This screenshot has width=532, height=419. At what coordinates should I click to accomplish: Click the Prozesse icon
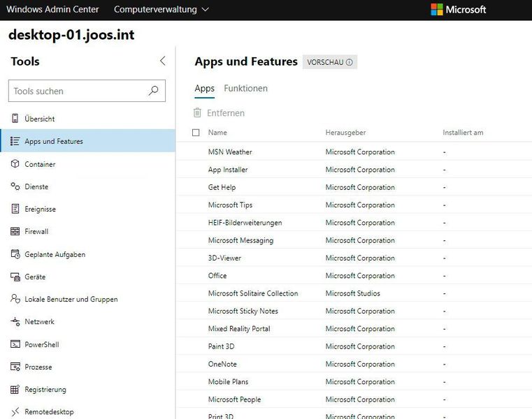click(15, 367)
